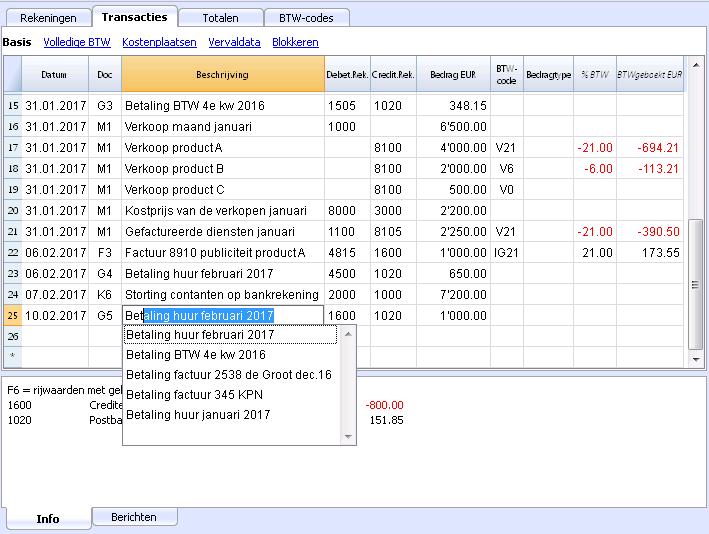Open the Totalen tab
The height and width of the screenshot is (534, 709).
click(220, 18)
